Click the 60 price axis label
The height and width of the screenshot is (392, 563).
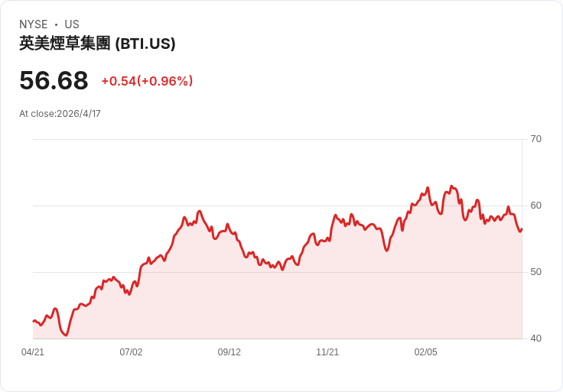[x=536, y=206]
